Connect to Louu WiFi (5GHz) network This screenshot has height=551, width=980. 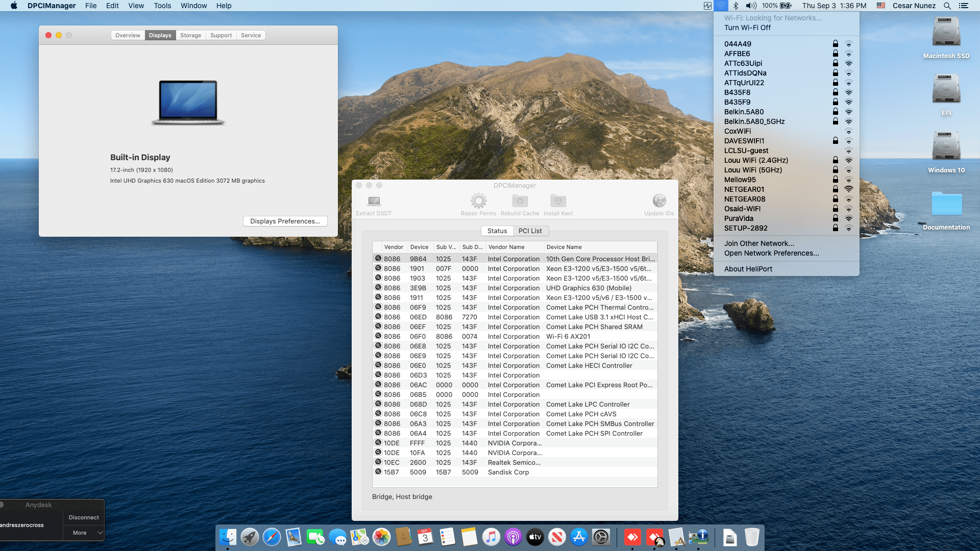787,170
